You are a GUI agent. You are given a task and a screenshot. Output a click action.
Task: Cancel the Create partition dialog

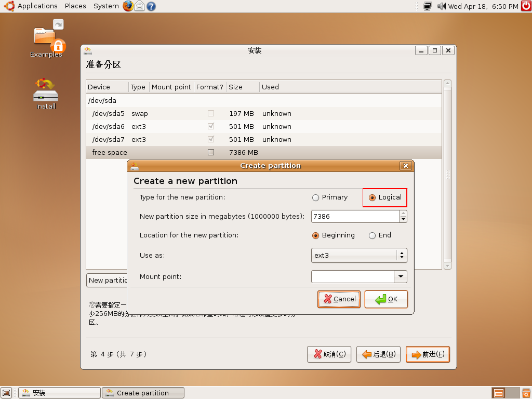tap(339, 299)
